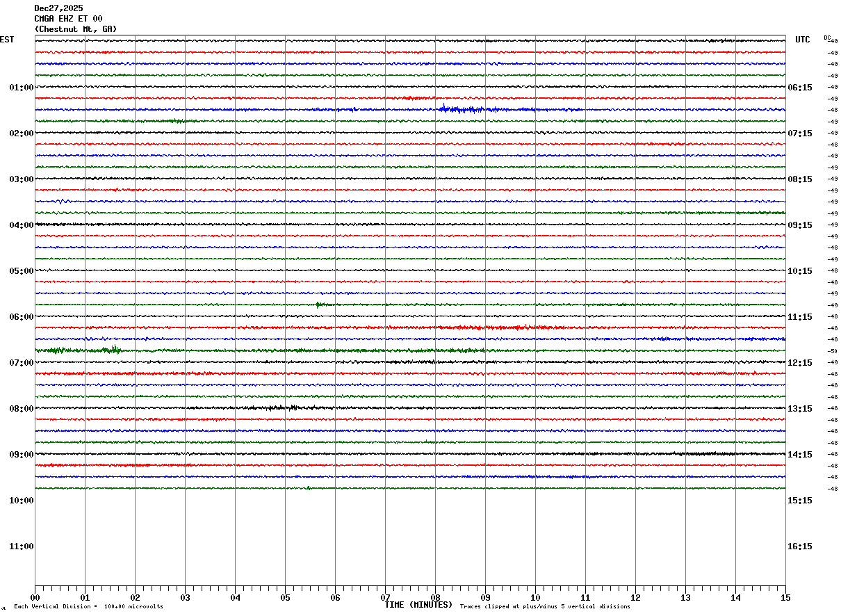The width and height of the screenshot is (841, 616).
Task: Click the "Each Vertical Division = 100.00 microvolts" note
Action: pos(88,607)
